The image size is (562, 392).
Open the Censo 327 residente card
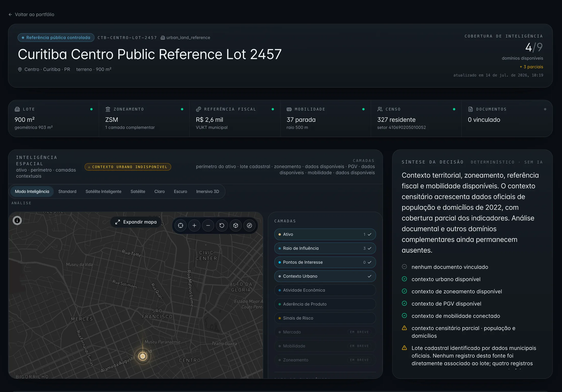click(x=416, y=118)
